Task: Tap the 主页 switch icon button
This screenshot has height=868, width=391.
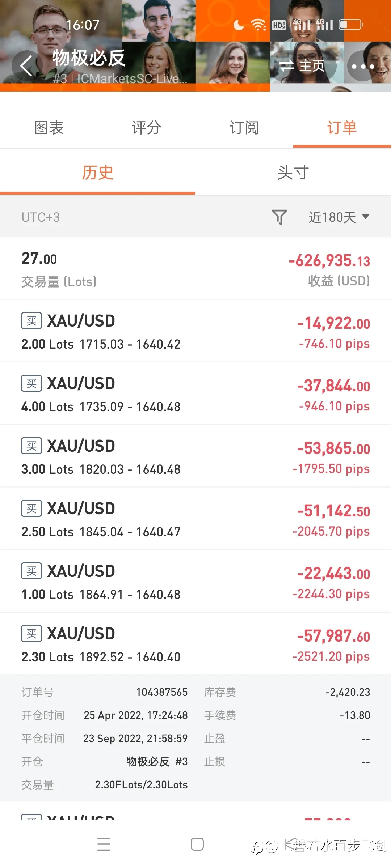Action: tap(303, 66)
